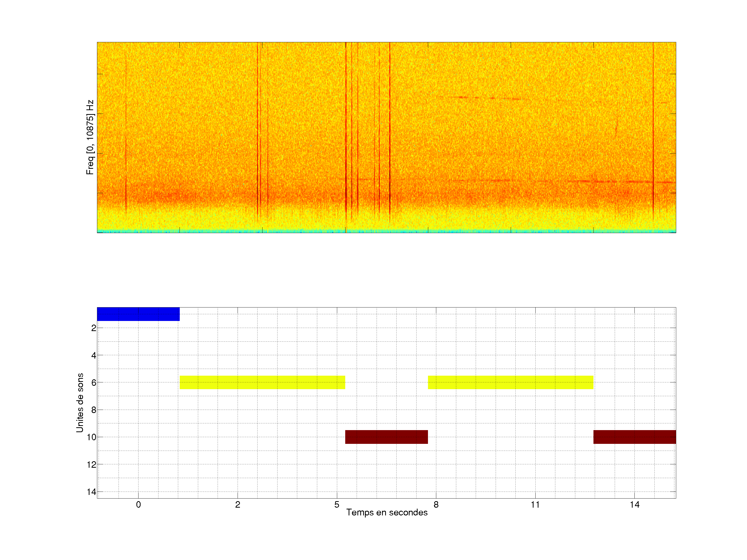Click the x-axis tick label 5
Image resolution: width=747 pixels, height=560 pixels.
[337, 505]
